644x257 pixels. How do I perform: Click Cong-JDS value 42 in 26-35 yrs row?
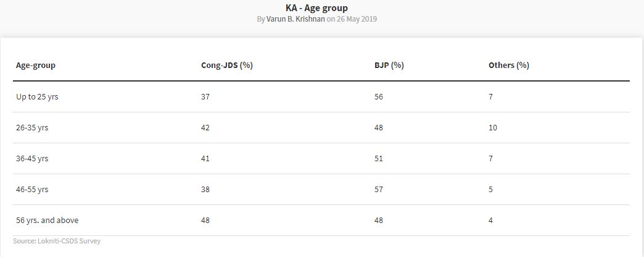205,128
